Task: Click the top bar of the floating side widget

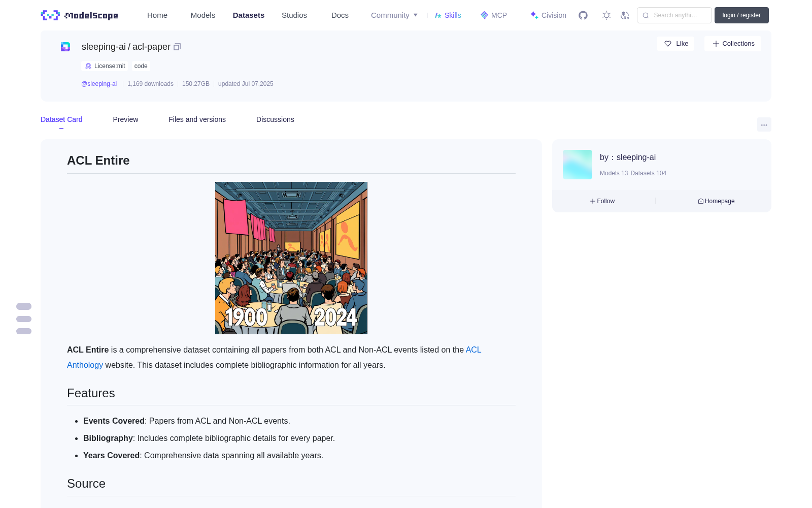Action: (24, 306)
